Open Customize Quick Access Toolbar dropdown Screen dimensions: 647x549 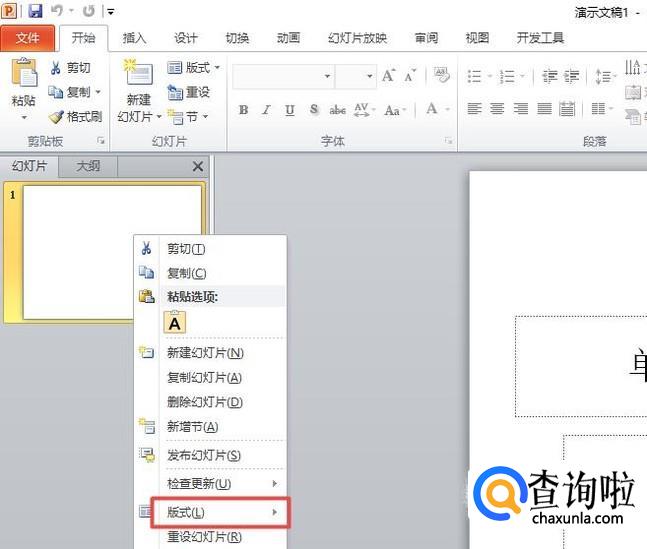coord(110,12)
